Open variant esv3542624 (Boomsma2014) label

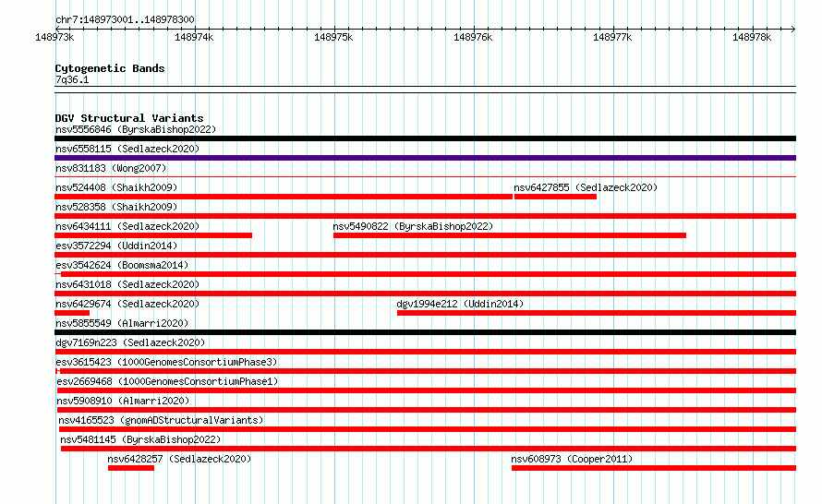click(122, 265)
